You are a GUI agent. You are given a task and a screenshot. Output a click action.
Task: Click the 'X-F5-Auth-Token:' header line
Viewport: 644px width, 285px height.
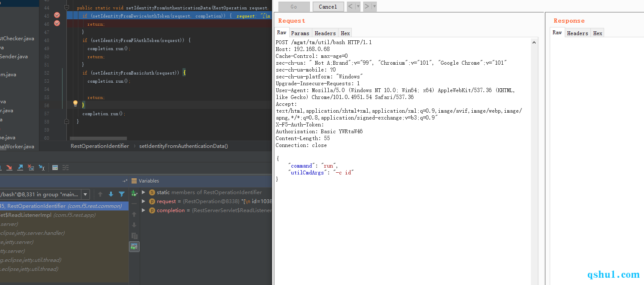click(300, 125)
